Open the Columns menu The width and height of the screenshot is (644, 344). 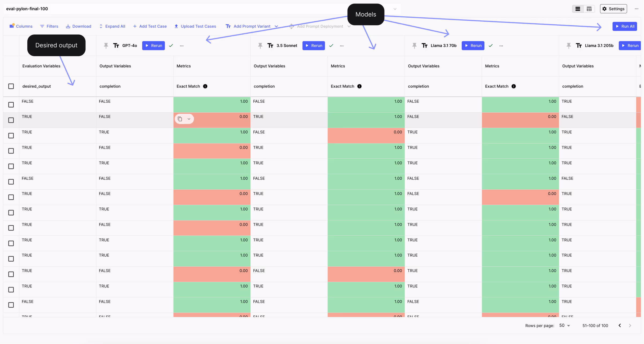[21, 26]
